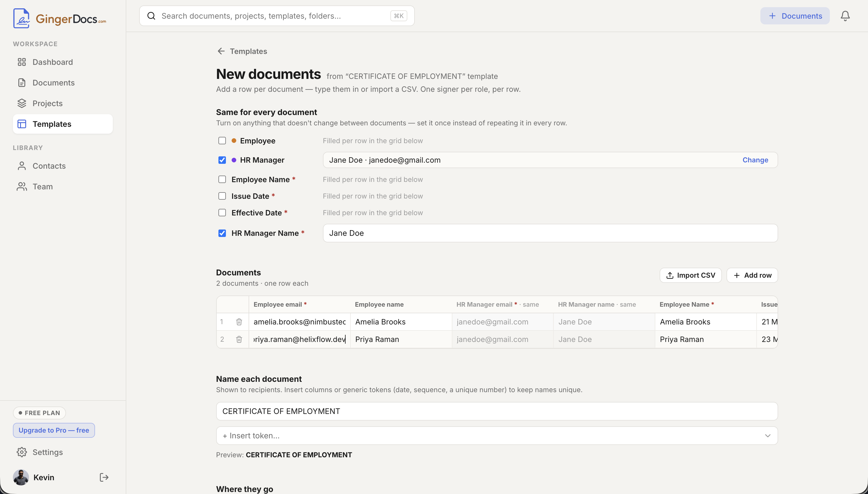Enable the Effective Date checkbox

click(222, 213)
